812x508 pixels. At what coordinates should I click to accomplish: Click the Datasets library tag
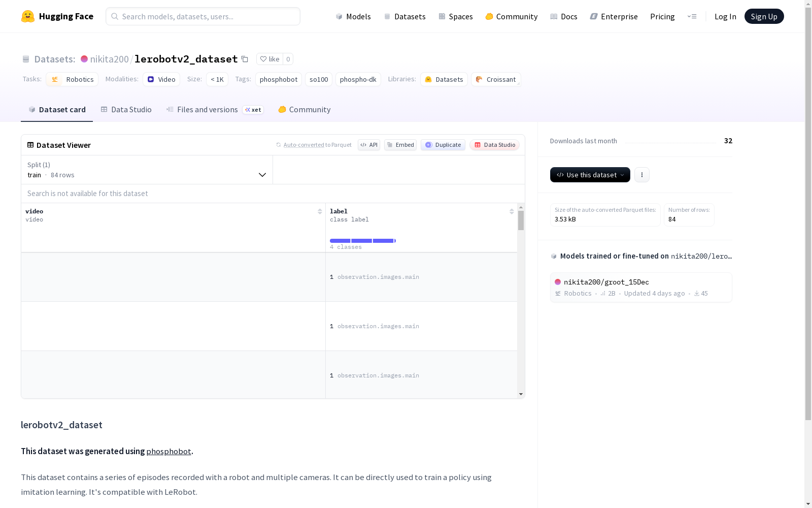point(444,79)
